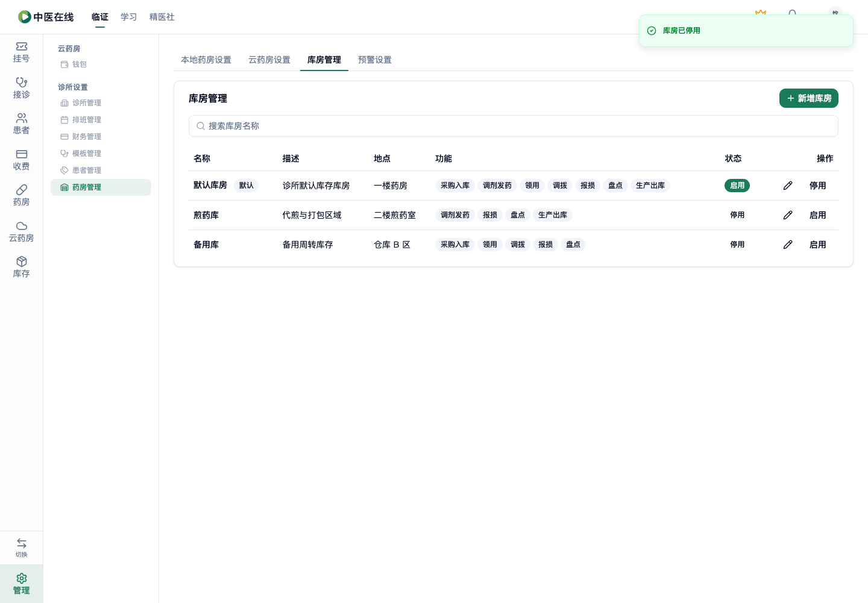Enable 备用库 using 启用 action
Viewport: 868px width, 603px height.
point(818,245)
